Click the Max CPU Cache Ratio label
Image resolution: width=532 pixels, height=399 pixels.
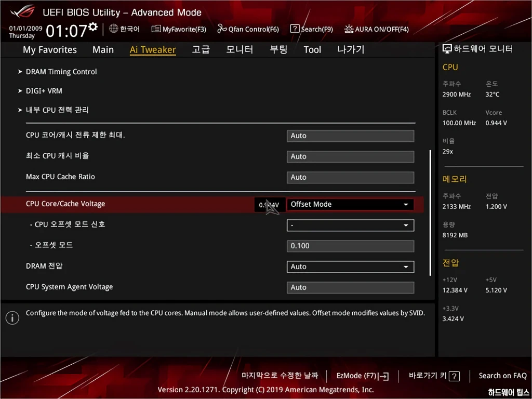60,177
